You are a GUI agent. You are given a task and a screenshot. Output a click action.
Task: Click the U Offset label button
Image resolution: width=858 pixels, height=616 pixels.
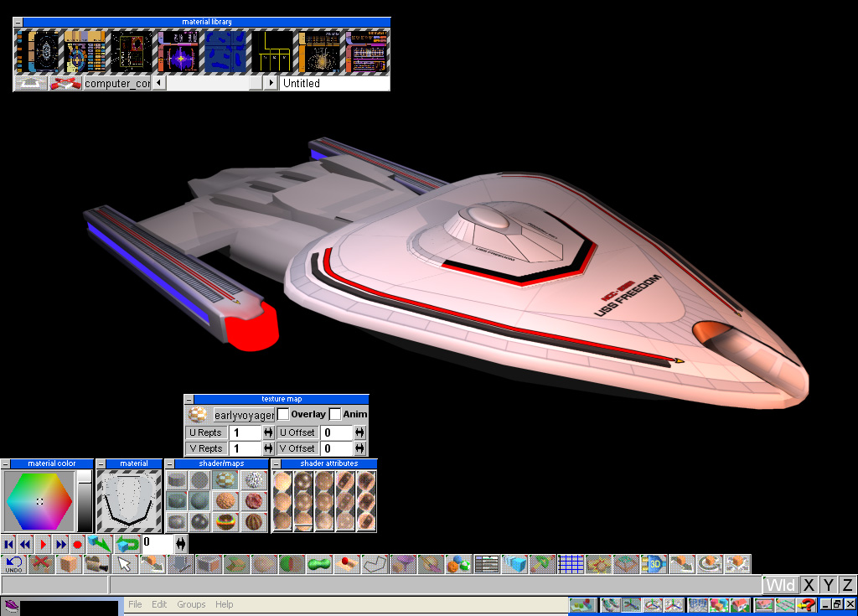(x=297, y=432)
